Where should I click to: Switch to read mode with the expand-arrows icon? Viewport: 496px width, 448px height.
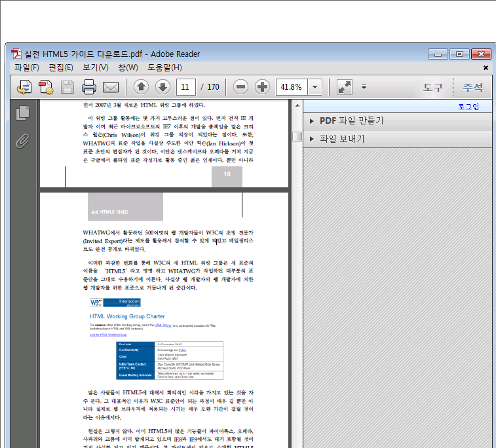point(344,87)
